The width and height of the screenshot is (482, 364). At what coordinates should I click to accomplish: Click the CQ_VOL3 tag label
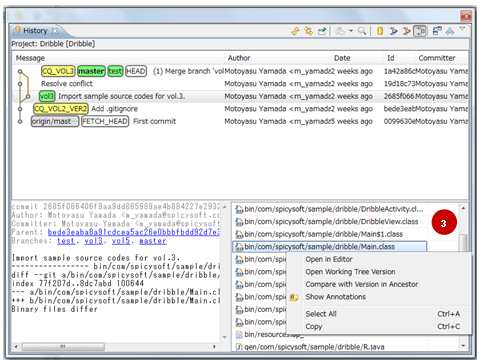coord(58,71)
